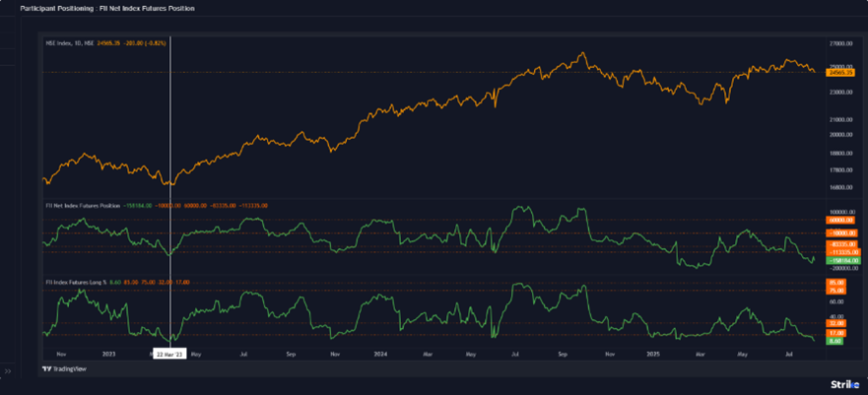Click the orange 17.00 level label
The image size is (868, 395).
click(837, 333)
